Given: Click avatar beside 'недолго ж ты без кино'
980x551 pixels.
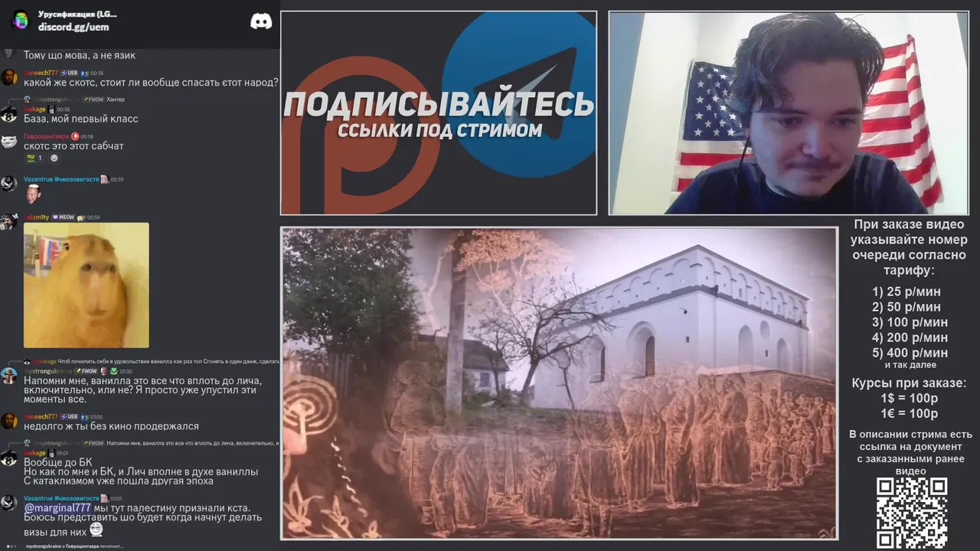Looking at the screenshot, I should click(9, 422).
